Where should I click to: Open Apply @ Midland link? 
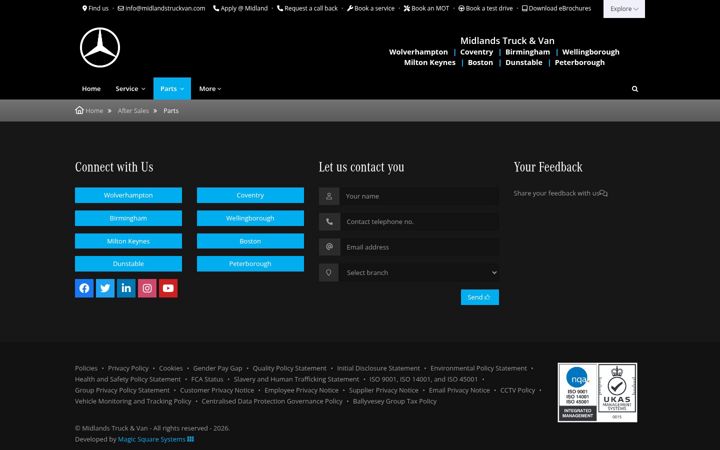click(241, 8)
